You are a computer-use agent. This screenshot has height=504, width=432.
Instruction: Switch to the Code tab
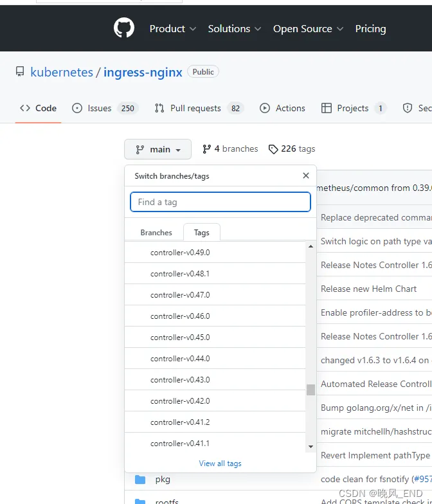(38, 108)
